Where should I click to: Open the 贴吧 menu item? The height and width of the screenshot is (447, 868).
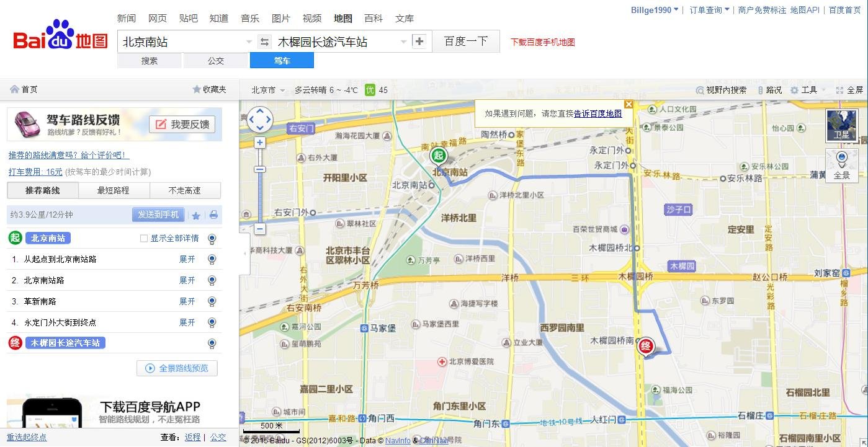[x=188, y=18]
